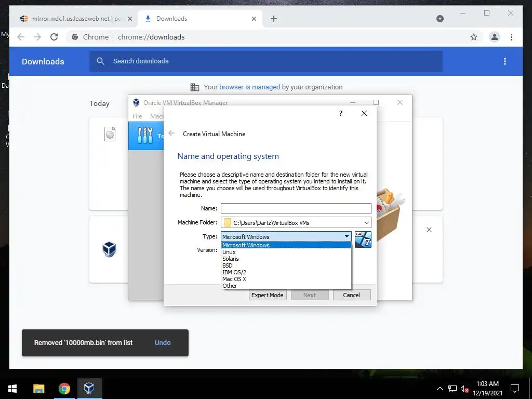Open Chrome's three-dot main menu
The width and height of the screenshot is (532, 399).
pyautogui.click(x=511, y=37)
